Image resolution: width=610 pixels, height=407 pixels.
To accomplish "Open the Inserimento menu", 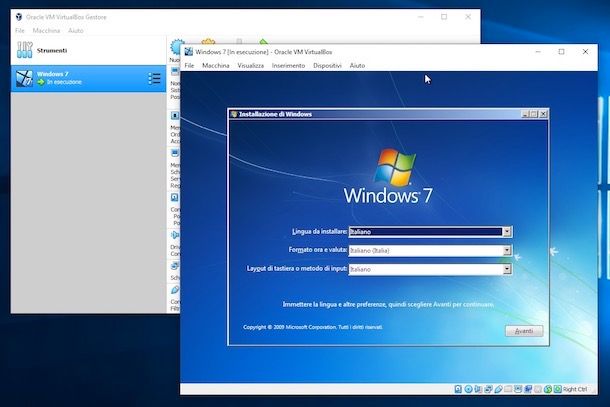I will 288,65.
